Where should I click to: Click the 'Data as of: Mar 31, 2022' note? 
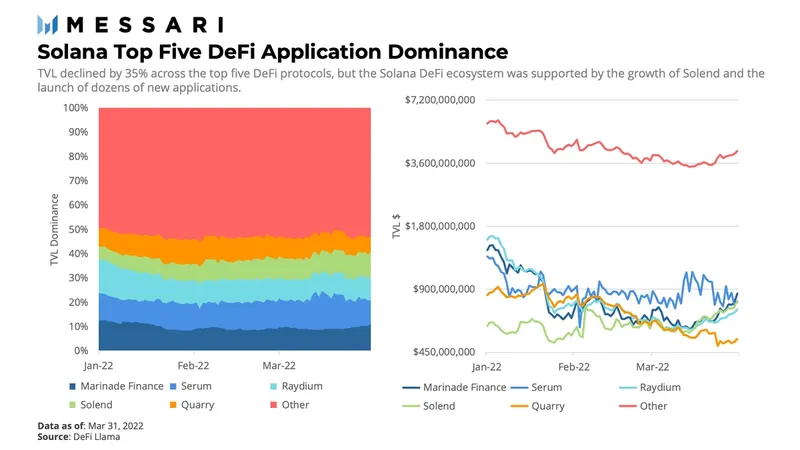click(x=90, y=426)
